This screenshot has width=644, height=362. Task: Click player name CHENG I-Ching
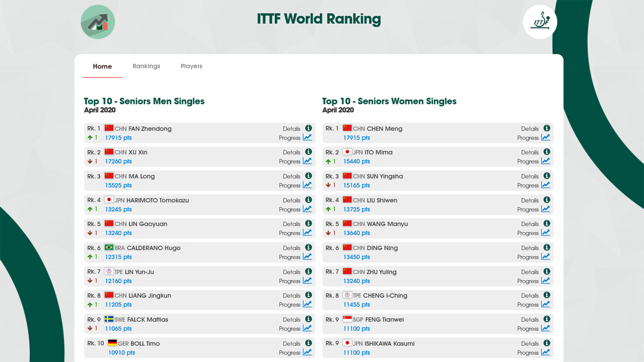(x=385, y=295)
